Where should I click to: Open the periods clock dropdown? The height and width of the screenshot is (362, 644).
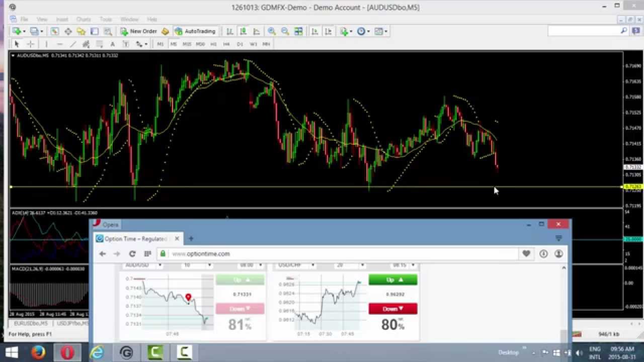363,31
